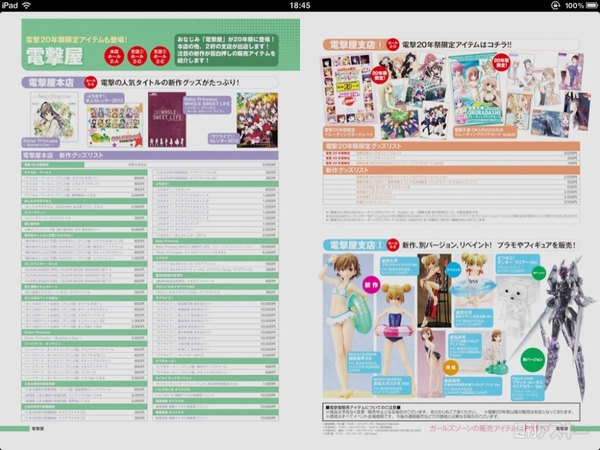600x450 pixels.
Task: Tap the 18:45 clock in status bar
Action: click(x=300, y=5)
